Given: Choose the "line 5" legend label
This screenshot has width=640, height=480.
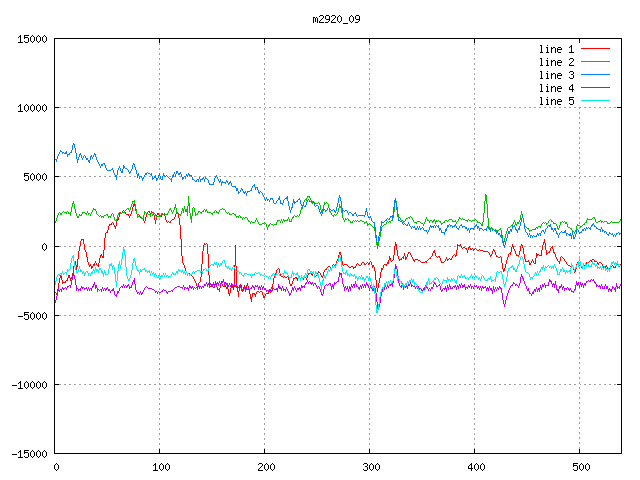Looking at the screenshot, I should click(x=556, y=101).
